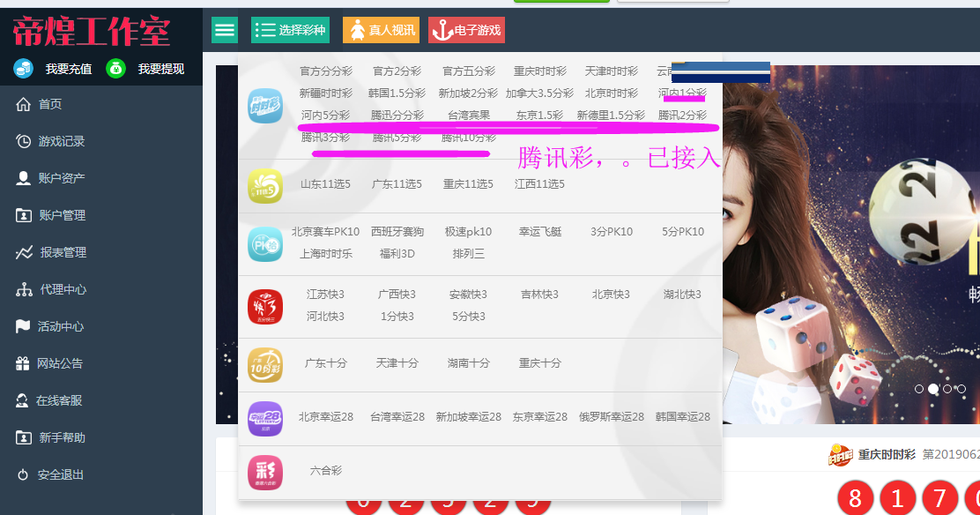The width and height of the screenshot is (980, 515).
Task: Click the yellow 11选5 category icon
Action: tap(265, 186)
